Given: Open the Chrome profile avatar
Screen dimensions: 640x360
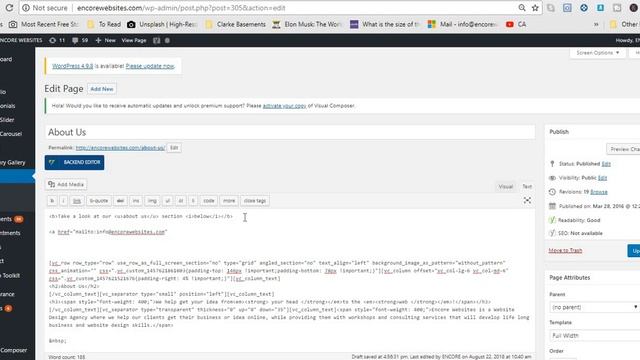Looking at the screenshot, I should point(634,8).
